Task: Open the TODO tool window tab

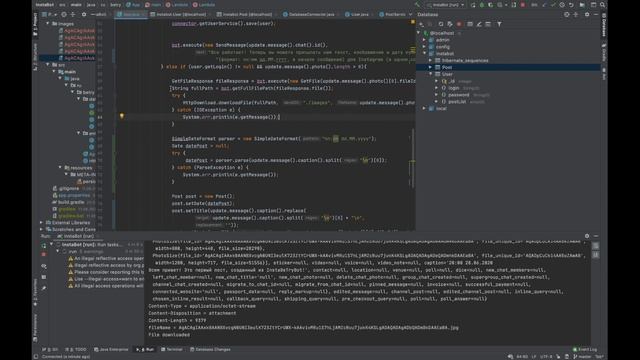Action: coord(76,349)
